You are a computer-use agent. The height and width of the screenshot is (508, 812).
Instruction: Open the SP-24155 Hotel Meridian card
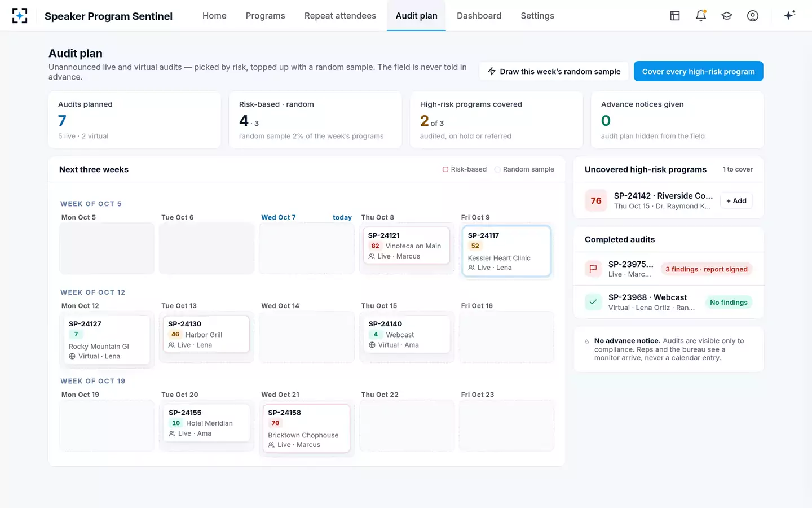click(207, 423)
